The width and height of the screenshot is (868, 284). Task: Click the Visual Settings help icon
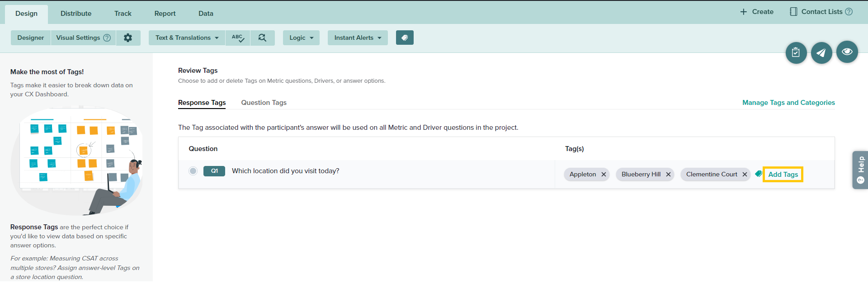[107, 38]
